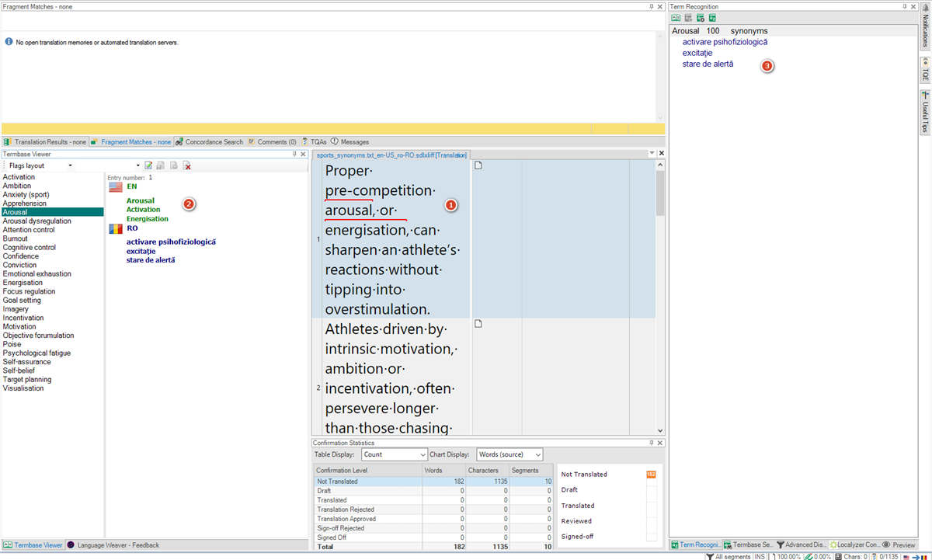Pin the Termbase Viewer panel
This screenshot has width=932, height=560.
point(294,154)
